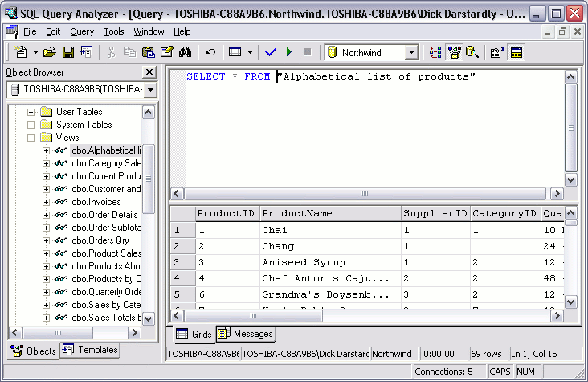Open the Help menu
Image resolution: width=588 pixels, height=382 pixels.
[182, 31]
